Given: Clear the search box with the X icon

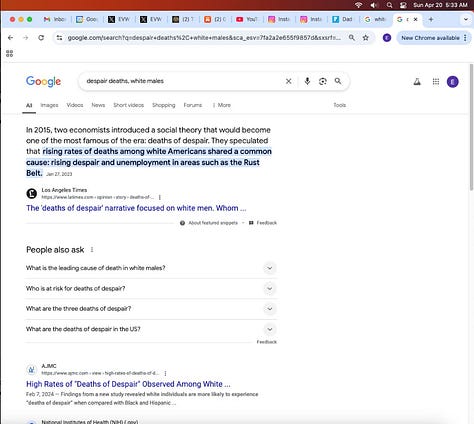Looking at the screenshot, I should pos(289,81).
